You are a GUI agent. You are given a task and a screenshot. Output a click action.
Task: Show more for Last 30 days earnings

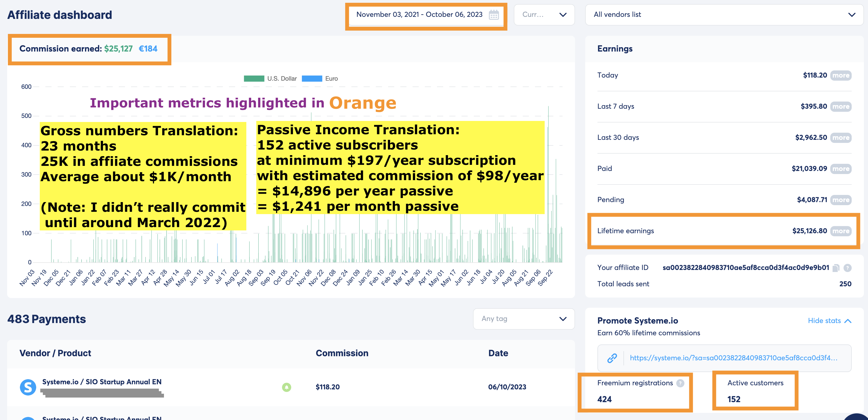click(x=841, y=138)
